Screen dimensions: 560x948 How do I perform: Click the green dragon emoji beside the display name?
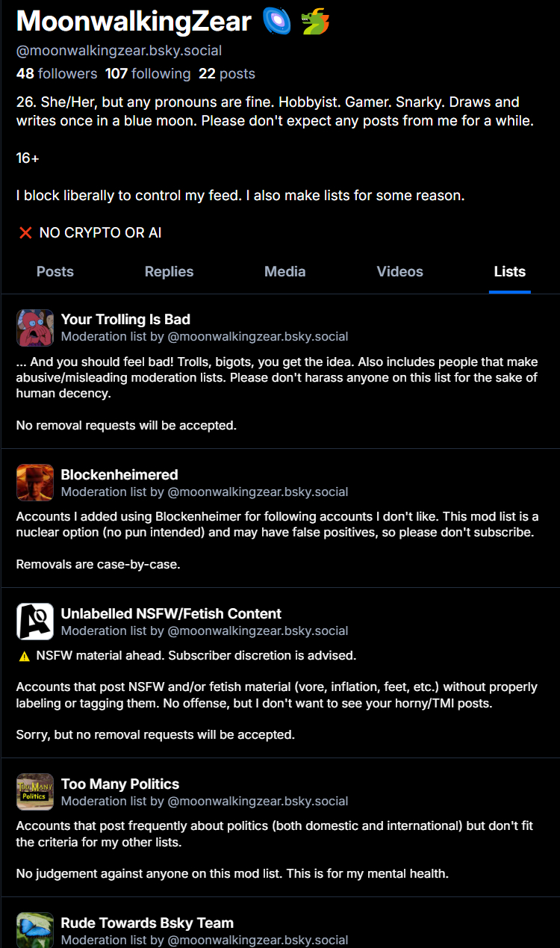pyautogui.click(x=315, y=22)
